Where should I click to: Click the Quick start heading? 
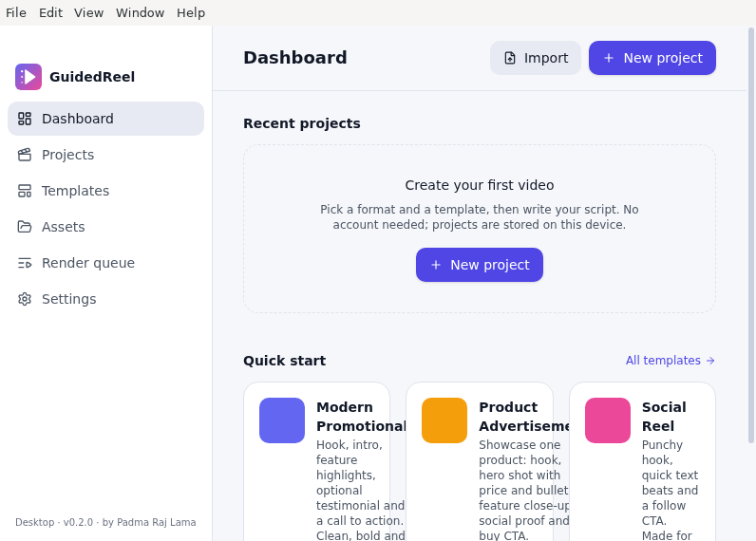tap(285, 361)
